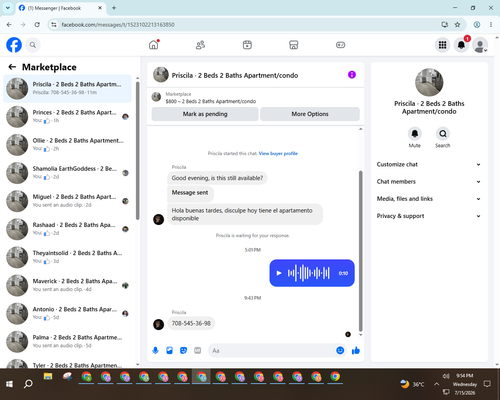Open the Facebook search magnifier
This screenshot has height=400, width=500.
[33, 45]
